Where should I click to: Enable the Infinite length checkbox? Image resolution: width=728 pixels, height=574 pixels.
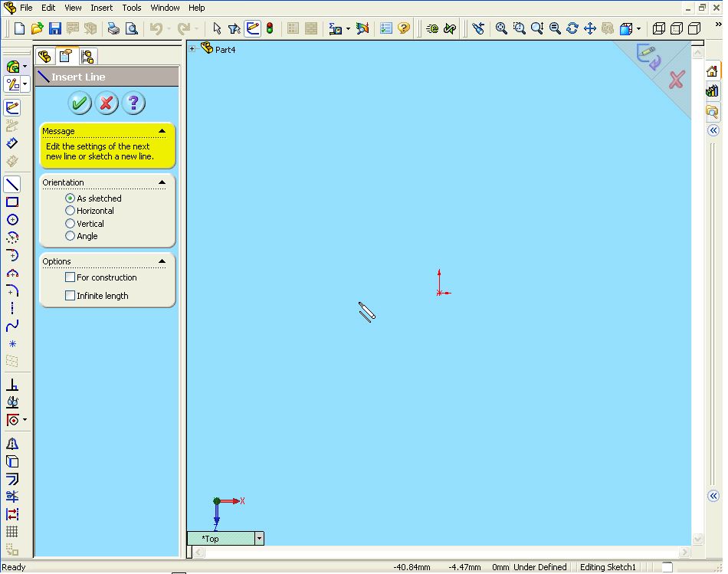pos(70,295)
